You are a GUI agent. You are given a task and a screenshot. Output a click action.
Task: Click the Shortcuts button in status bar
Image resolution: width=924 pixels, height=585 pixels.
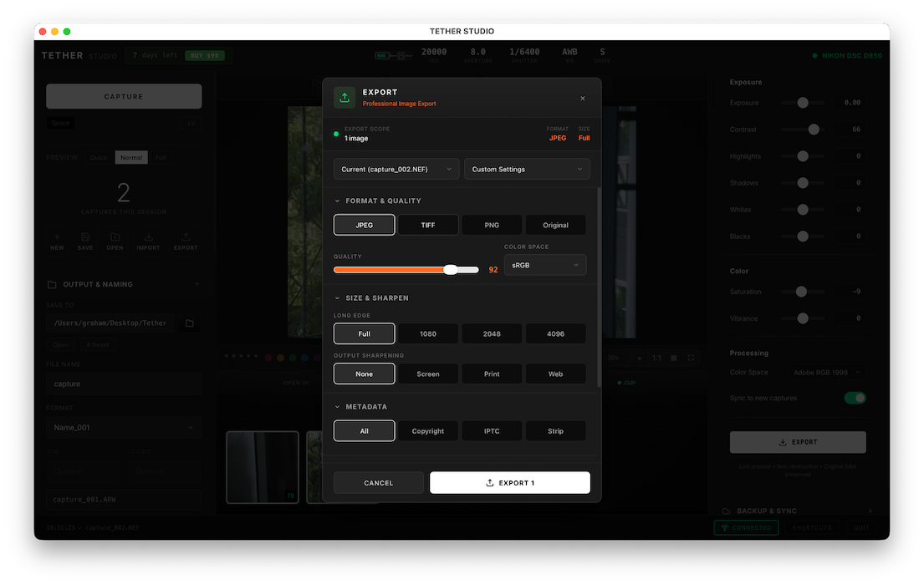coord(811,527)
